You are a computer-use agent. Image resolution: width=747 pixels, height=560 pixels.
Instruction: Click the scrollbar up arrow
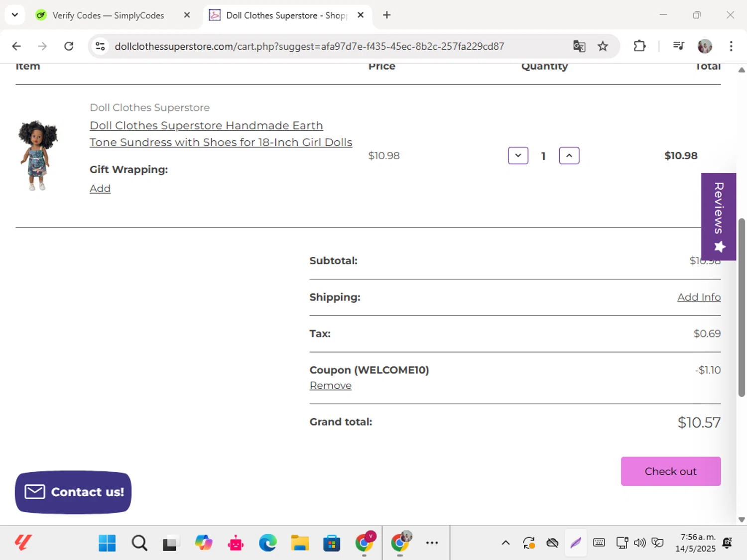(x=742, y=70)
